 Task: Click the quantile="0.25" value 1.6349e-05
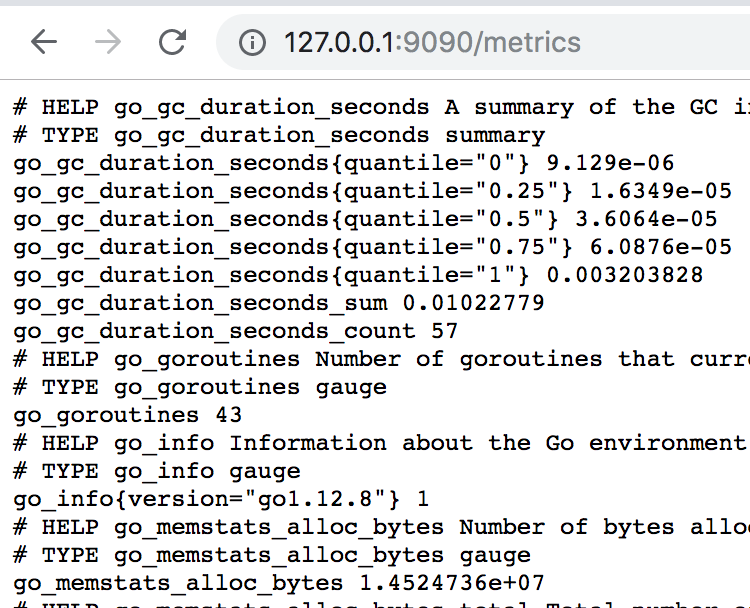[661, 191]
